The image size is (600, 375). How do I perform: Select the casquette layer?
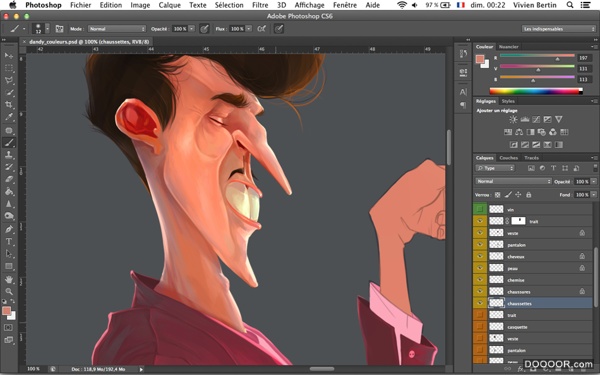point(540,327)
